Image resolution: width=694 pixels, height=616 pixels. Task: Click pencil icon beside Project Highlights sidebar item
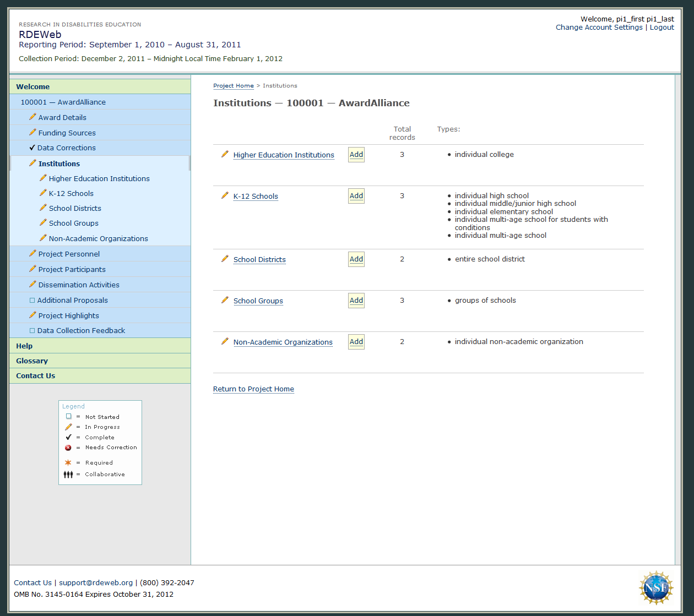pyautogui.click(x=32, y=315)
